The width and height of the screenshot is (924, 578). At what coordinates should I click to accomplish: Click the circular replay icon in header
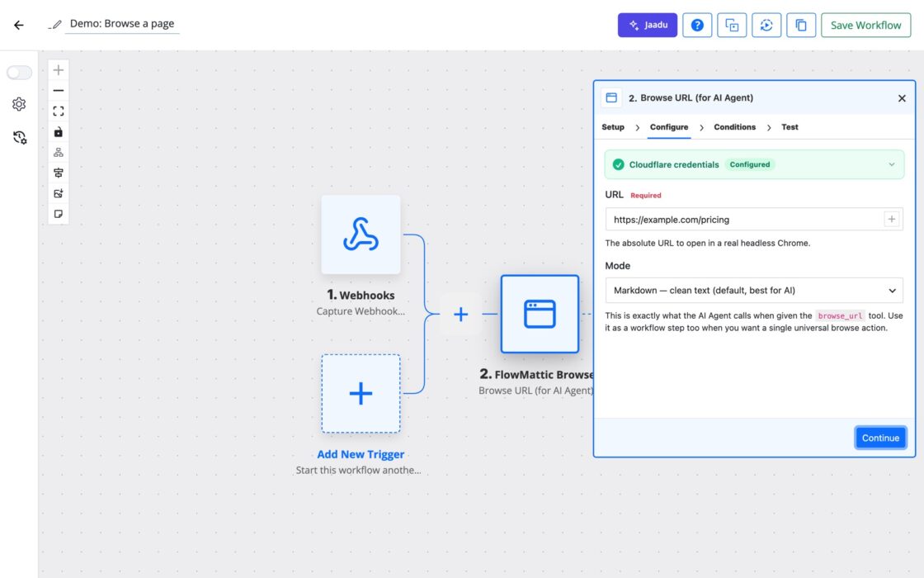click(x=766, y=25)
